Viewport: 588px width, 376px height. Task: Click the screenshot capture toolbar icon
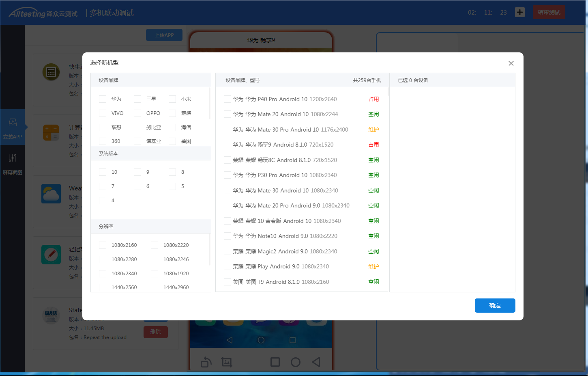[227, 362]
